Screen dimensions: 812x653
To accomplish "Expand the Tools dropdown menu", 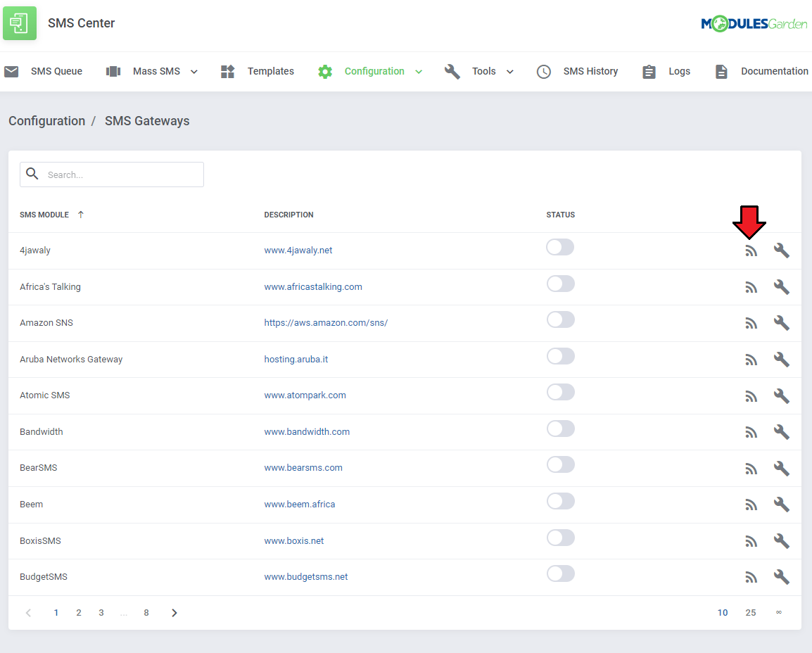I will point(509,72).
